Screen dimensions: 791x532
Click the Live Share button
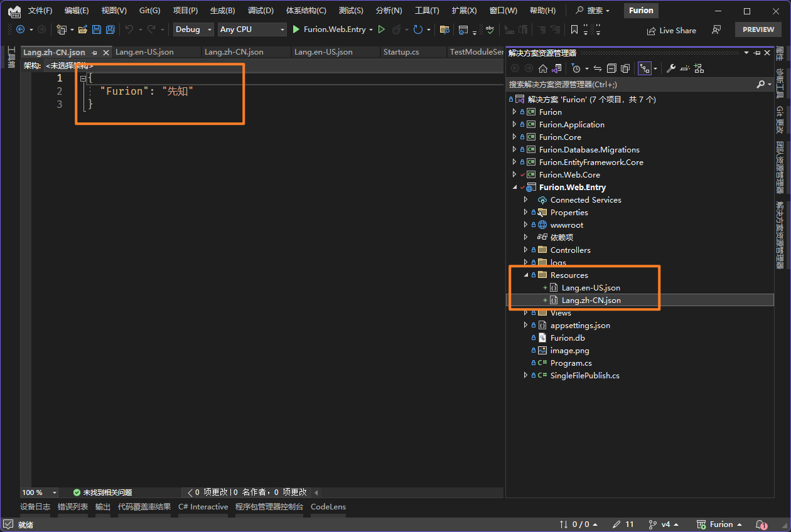tap(670, 30)
